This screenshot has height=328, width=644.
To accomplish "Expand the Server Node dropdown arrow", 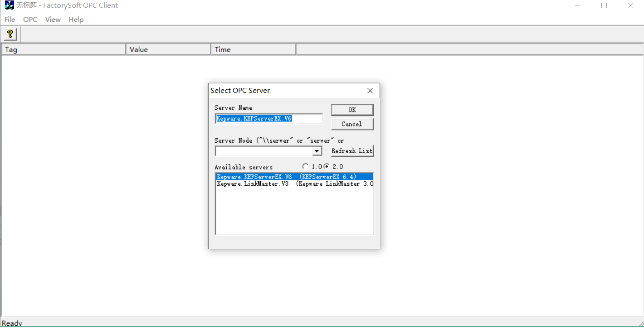I will point(317,151).
